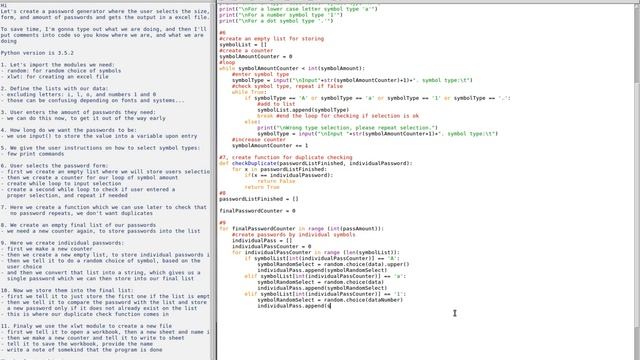Click the unfinished 'individualPass.append(s' last line
Viewport: 640px width, 360px height.
tap(293, 306)
